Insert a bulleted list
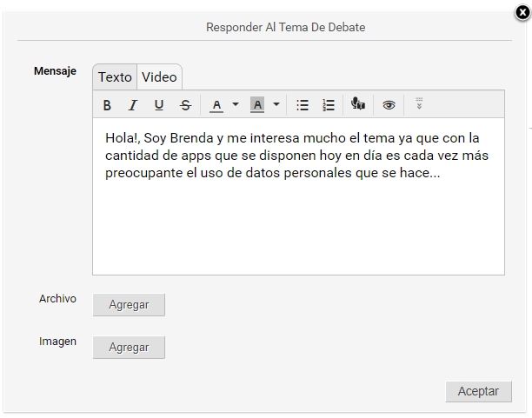The height and width of the screenshot is (418, 532). [x=303, y=105]
